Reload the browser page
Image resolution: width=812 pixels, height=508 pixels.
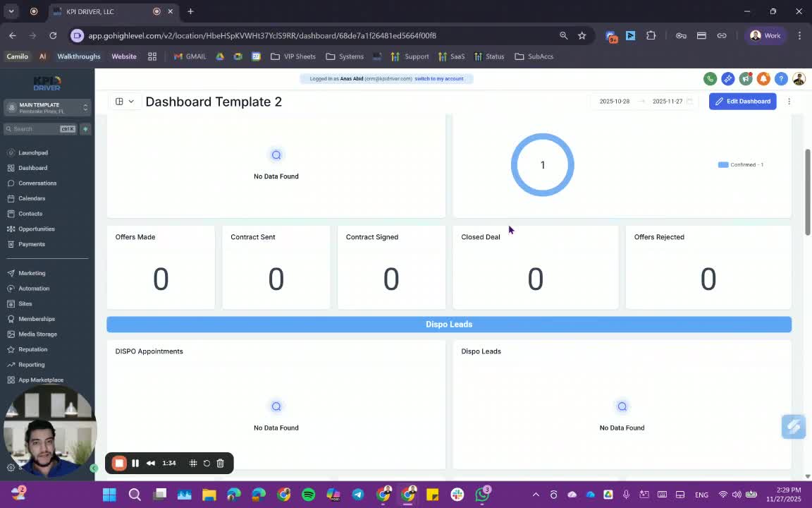point(53,35)
